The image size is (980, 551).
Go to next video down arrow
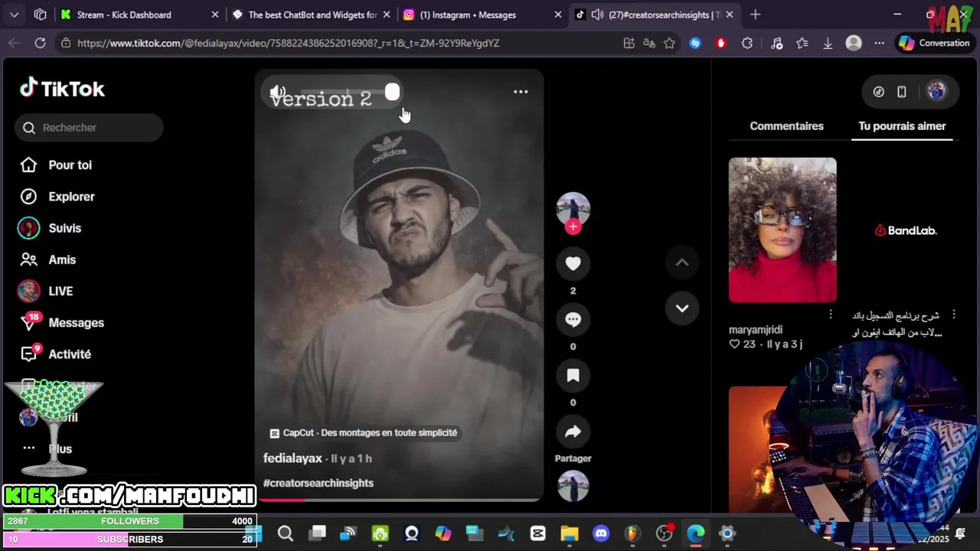[x=681, y=308]
